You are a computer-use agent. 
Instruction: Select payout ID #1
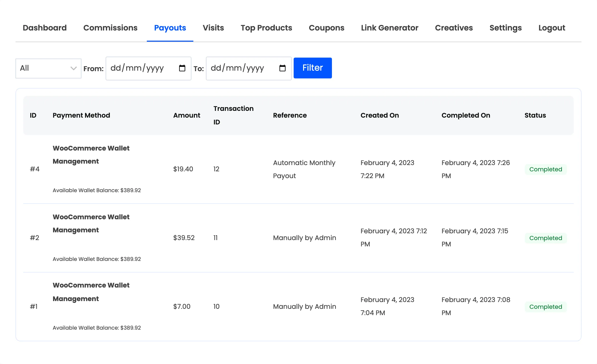(34, 306)
